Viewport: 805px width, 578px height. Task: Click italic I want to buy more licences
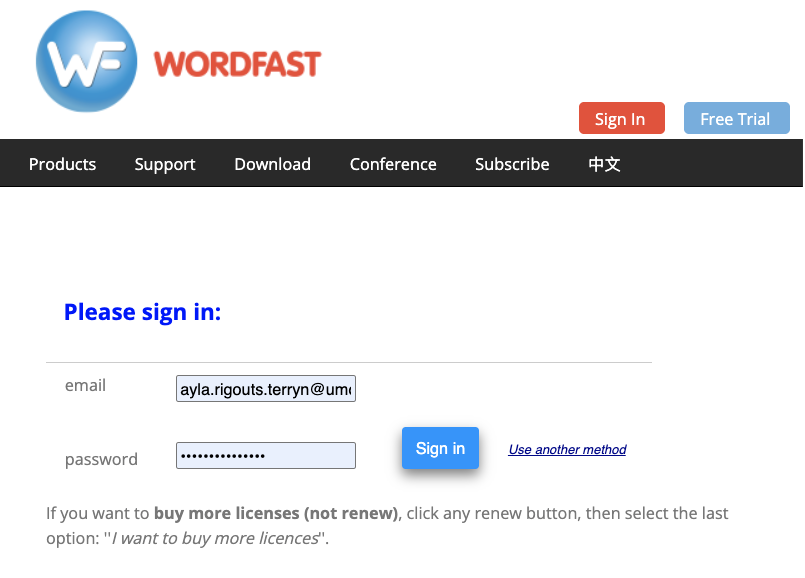click(215, 538)
